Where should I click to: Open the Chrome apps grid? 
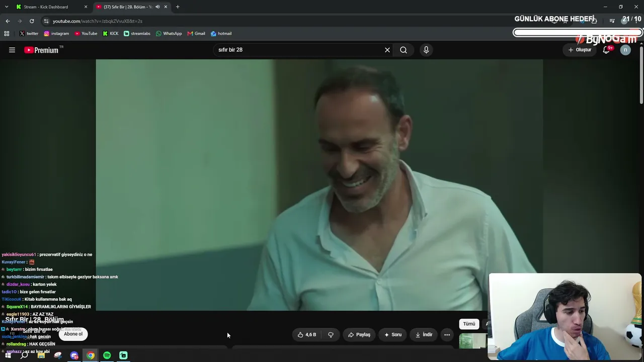coord(7,34)
